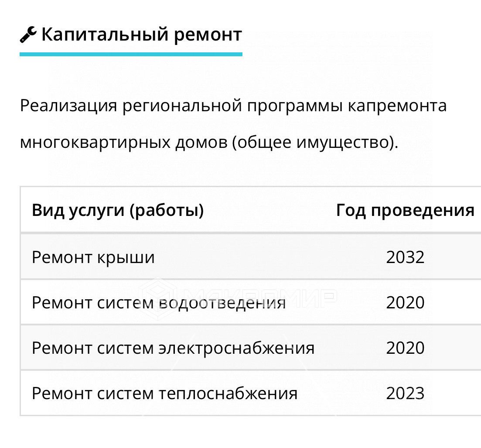
Task: Click the "Год проведения" column header
Action: tap(405, 210)
